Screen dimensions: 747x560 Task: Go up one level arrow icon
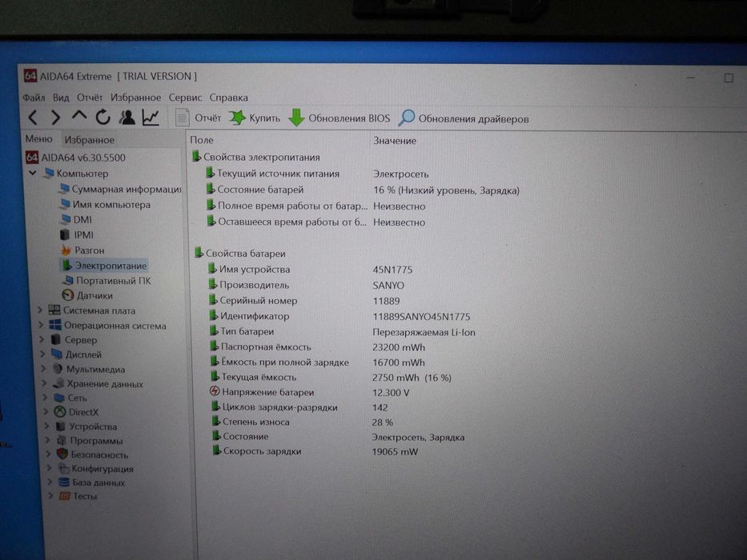point(79,116)
